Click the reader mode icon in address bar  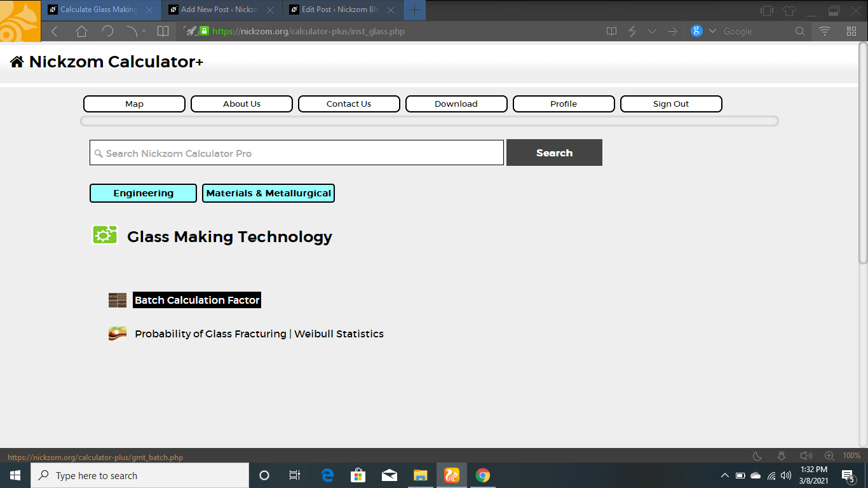tap(611, 31)
